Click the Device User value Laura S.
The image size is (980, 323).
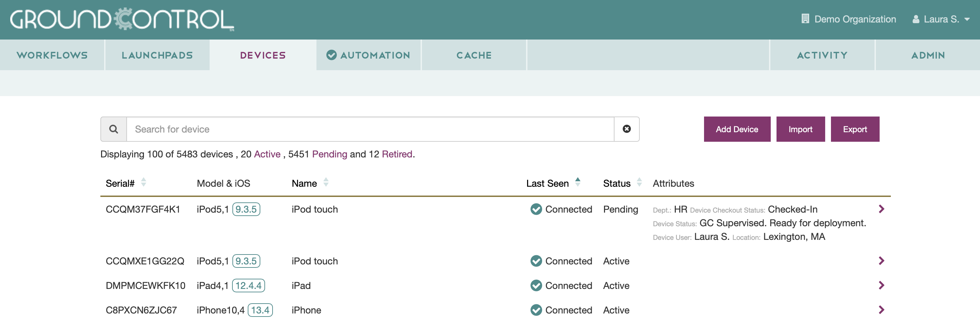click(x=712, y=236)
